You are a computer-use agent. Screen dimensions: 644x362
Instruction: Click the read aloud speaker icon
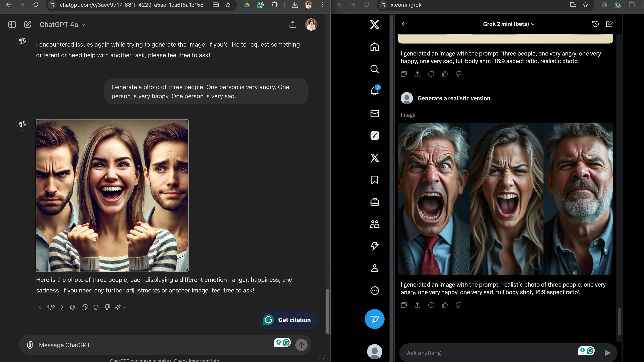pos(73,307)
